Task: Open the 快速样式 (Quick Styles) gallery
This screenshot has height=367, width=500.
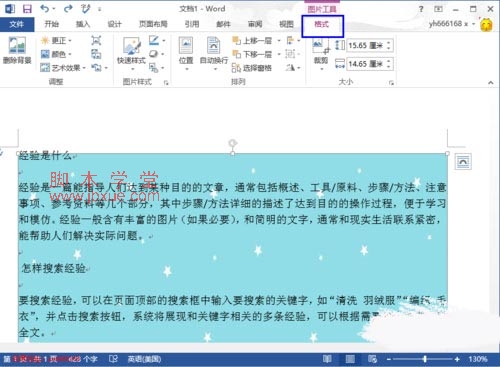Action: 131,53
